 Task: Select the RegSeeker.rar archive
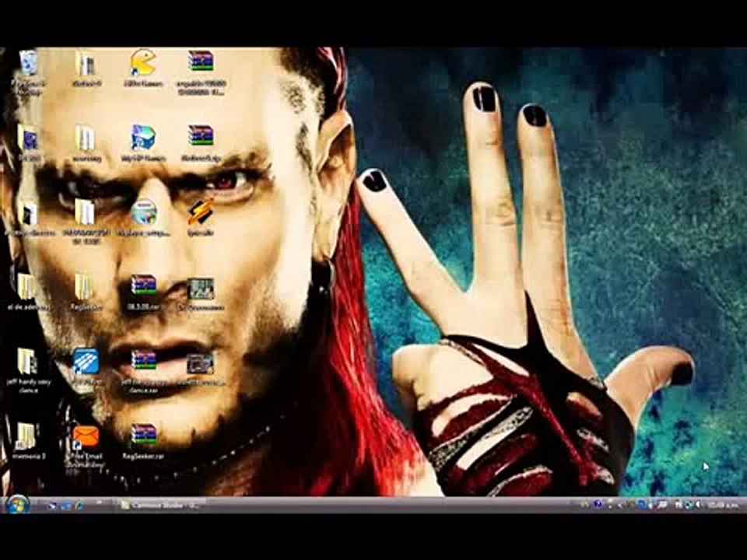click(x=143, y=436)
